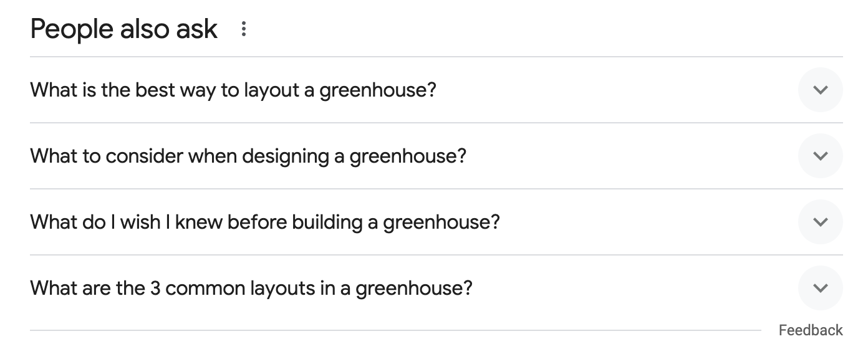Screen dimensions: 868x354
Task: Click the chevron for designing a greenhouse question
Action: click(820, 156)
